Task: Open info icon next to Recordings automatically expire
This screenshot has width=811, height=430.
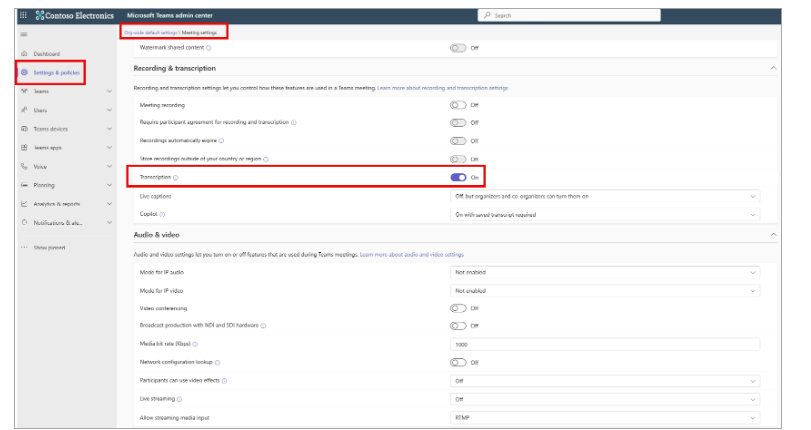Action: pos(221,141)
